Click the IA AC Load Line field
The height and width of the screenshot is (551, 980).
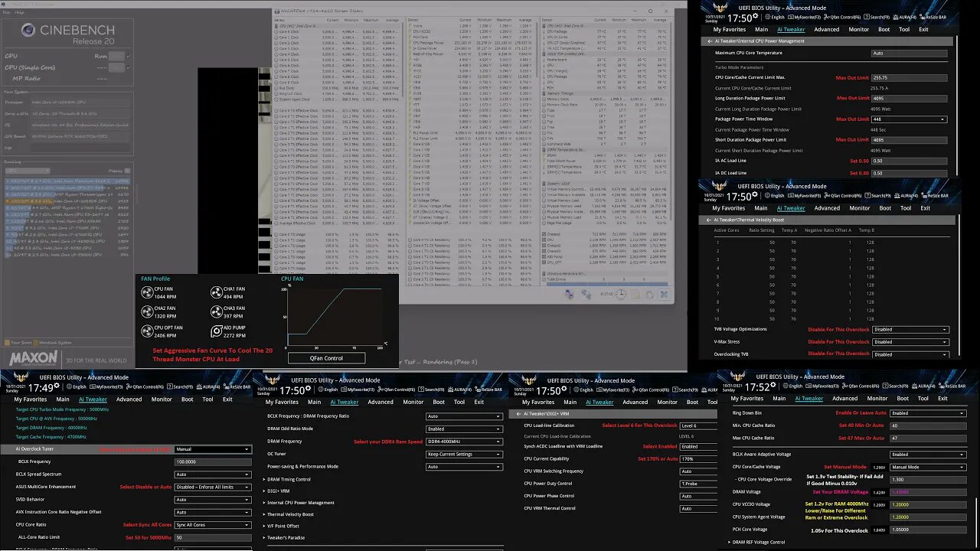910,161
